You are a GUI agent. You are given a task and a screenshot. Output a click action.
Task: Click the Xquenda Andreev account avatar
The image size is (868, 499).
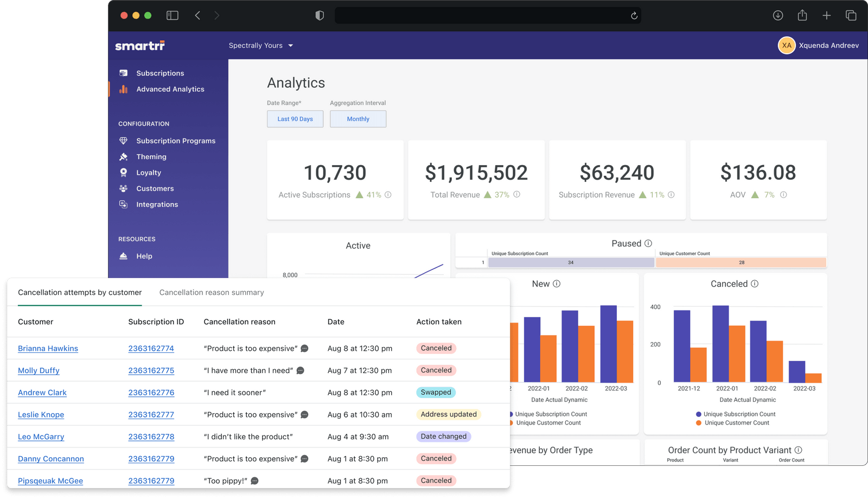point(787,46)
